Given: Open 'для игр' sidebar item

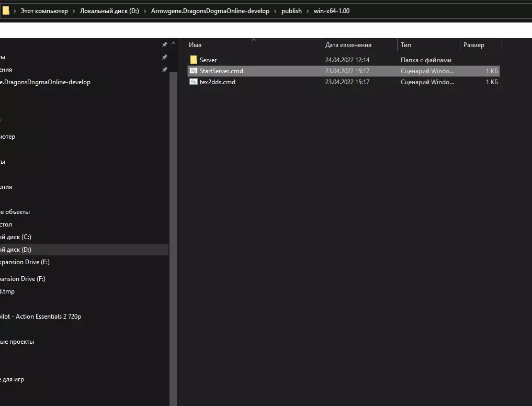Looking at the screenshot, I should [12, 379].
